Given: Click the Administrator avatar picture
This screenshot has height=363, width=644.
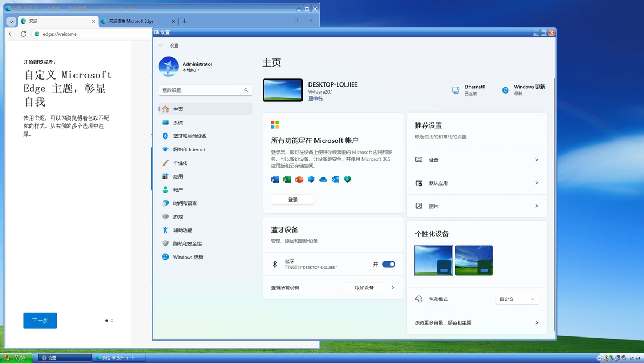Looking at the screenshot, I should pyautogui.click(x=169, y=67).
